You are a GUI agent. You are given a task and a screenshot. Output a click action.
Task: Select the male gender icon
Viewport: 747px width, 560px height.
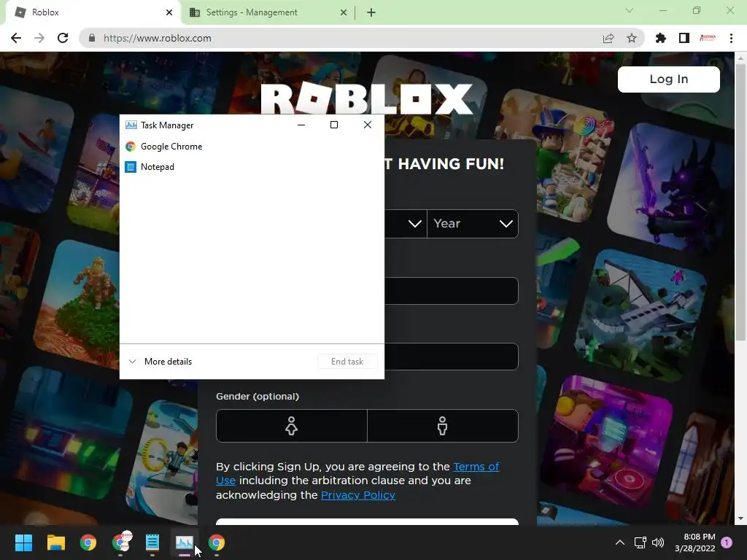pyautogui.click(x=443, y=426)
